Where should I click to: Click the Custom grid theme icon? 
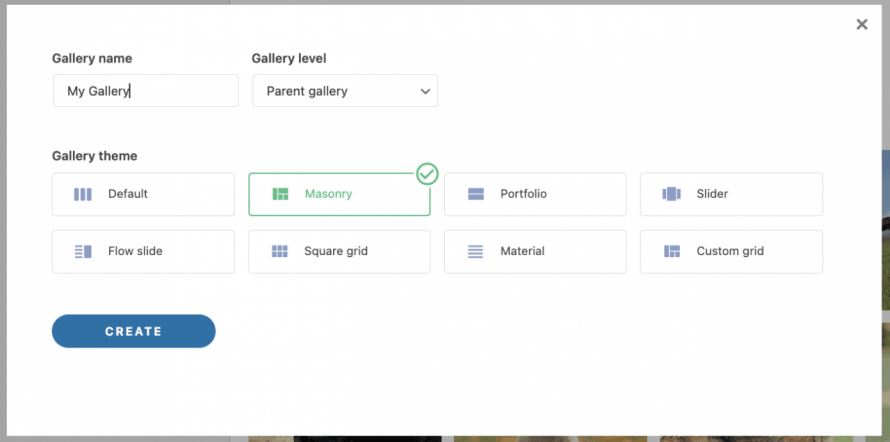[672, 252]
